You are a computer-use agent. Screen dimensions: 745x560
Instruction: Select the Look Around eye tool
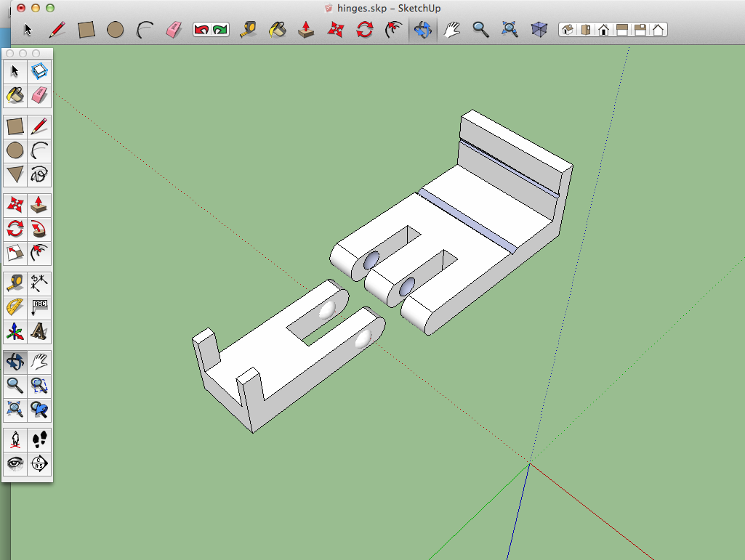coord(15,463)
